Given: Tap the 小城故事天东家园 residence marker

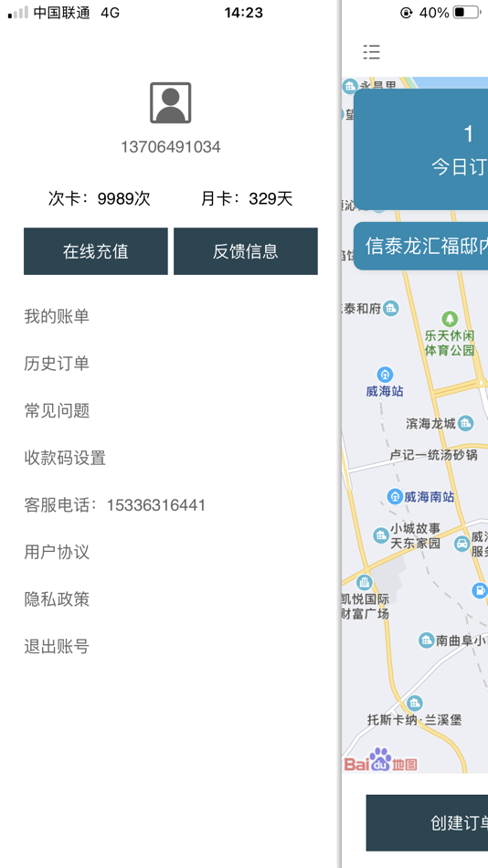Looking at the screenshot, I should [x=380, y=535].
